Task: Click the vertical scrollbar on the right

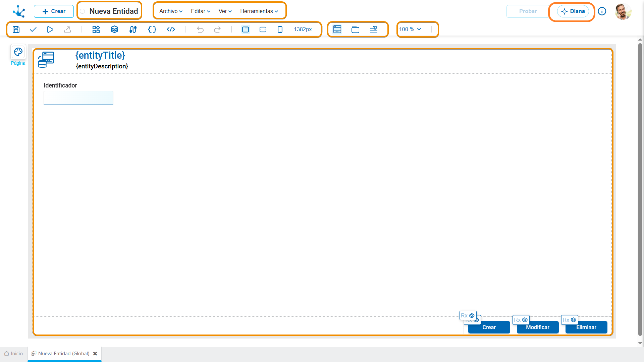Action: 640,190
